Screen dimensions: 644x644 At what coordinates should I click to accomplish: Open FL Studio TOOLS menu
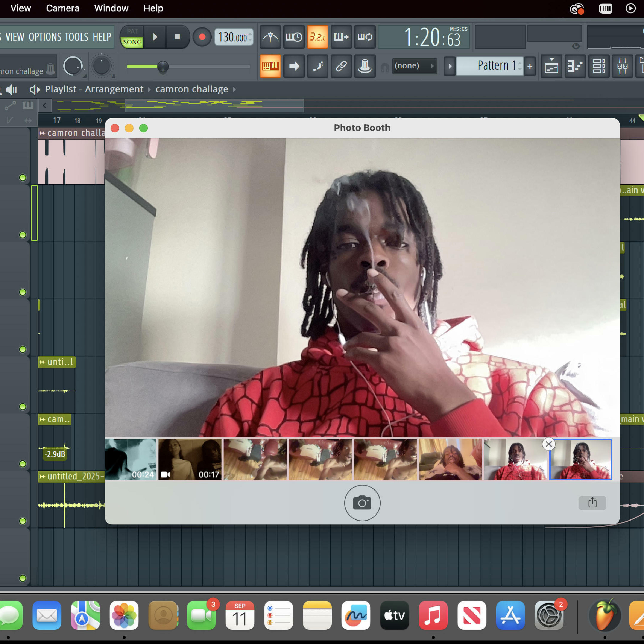(x=76, y=37)
